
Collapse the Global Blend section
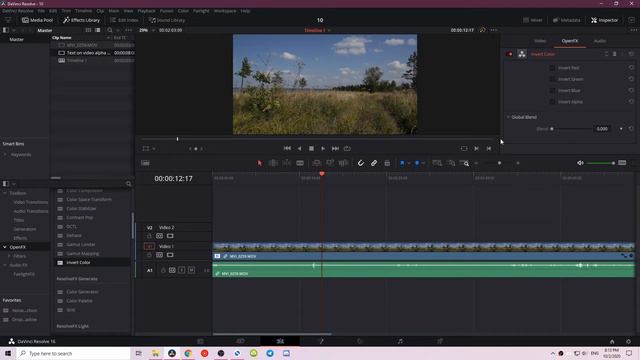[508, 117]
